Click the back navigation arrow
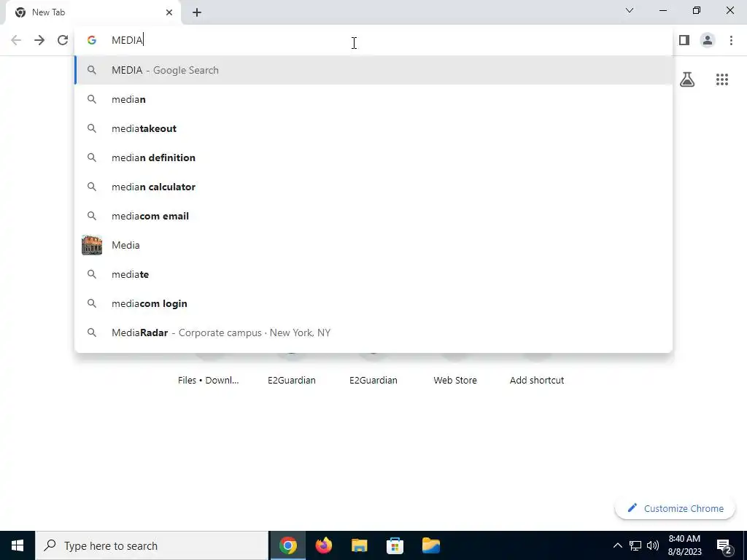 coord(16,40)
